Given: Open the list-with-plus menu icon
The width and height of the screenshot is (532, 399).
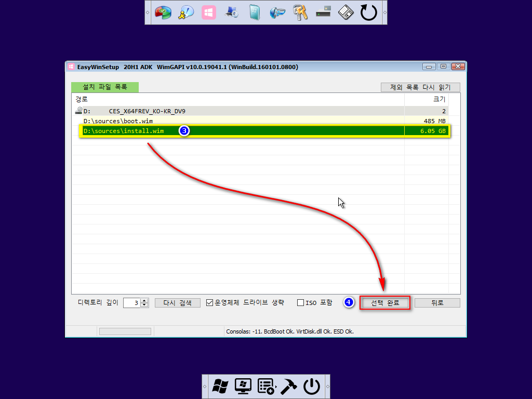Looking at the screenshot, I should [266, 387].
